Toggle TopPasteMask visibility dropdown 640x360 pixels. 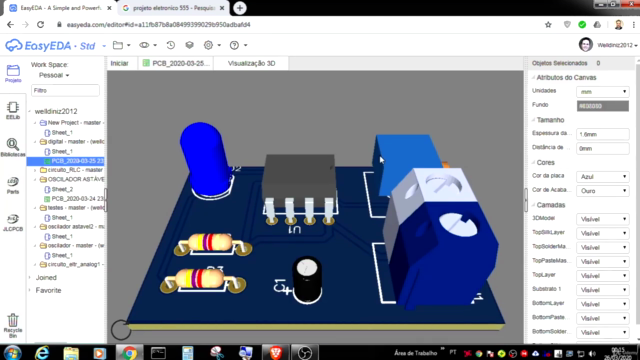[x=602, y=262]
